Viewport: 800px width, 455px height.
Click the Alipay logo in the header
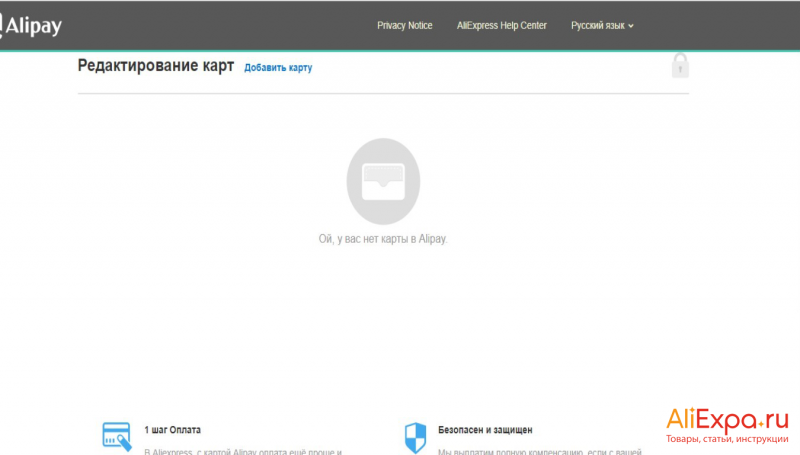31,26
